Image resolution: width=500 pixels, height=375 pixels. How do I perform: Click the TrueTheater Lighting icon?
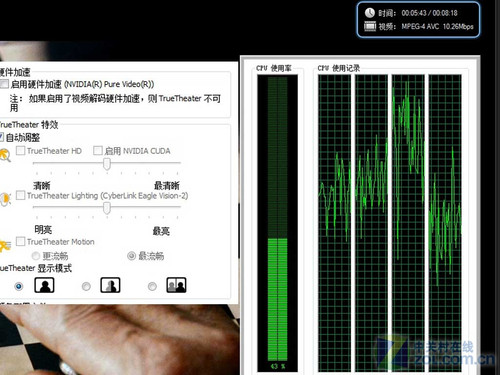[x=5, y=199]
